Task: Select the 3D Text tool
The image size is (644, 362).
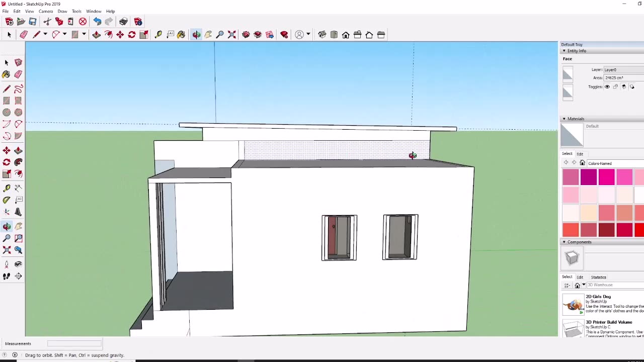Action: 18,212
